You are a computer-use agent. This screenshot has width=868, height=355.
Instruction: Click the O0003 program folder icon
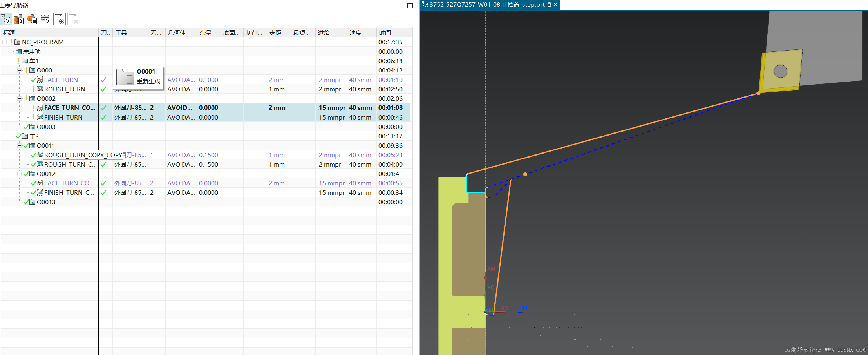[32, 127]
